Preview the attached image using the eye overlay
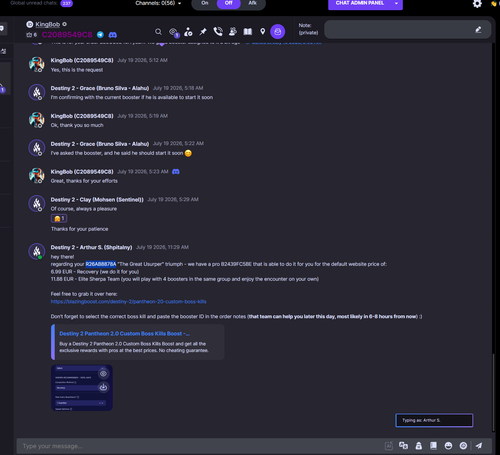500x455 pixels. (103, 374)
